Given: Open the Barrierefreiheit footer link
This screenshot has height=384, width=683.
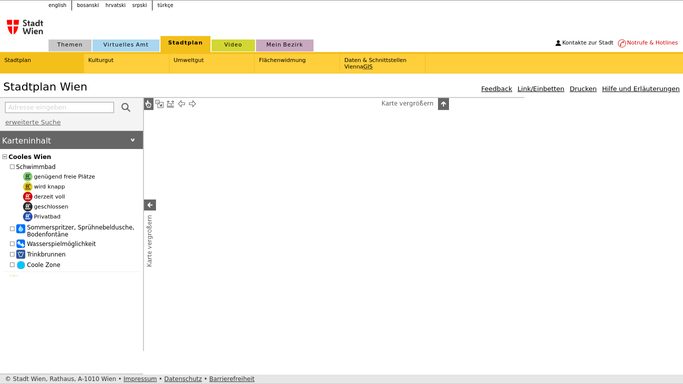Looking at the screenshot, I should tap(232, 379).
